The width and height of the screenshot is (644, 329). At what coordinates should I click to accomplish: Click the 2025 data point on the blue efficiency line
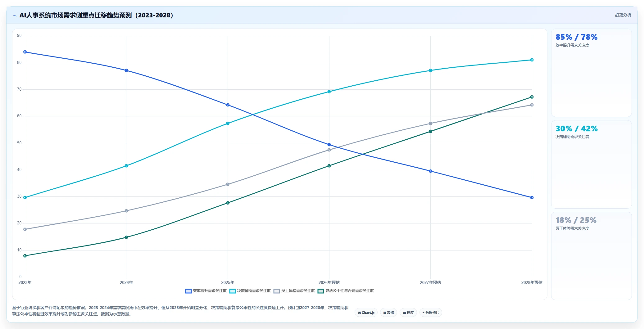point(228,105)
